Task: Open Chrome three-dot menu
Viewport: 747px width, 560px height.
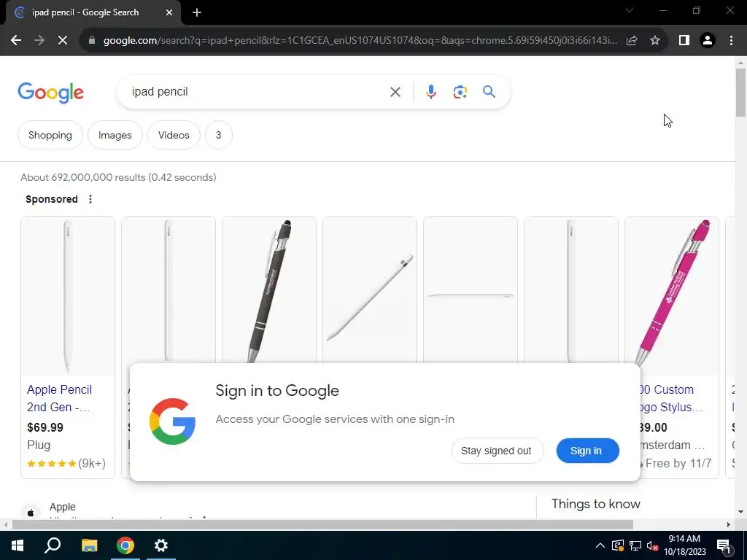Action: pos(731,41)
